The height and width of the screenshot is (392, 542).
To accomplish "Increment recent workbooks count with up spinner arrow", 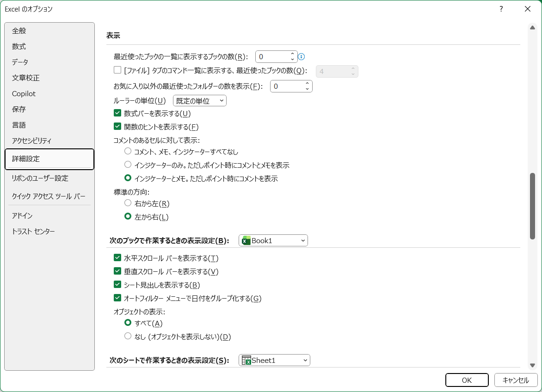I will point(292,54).
